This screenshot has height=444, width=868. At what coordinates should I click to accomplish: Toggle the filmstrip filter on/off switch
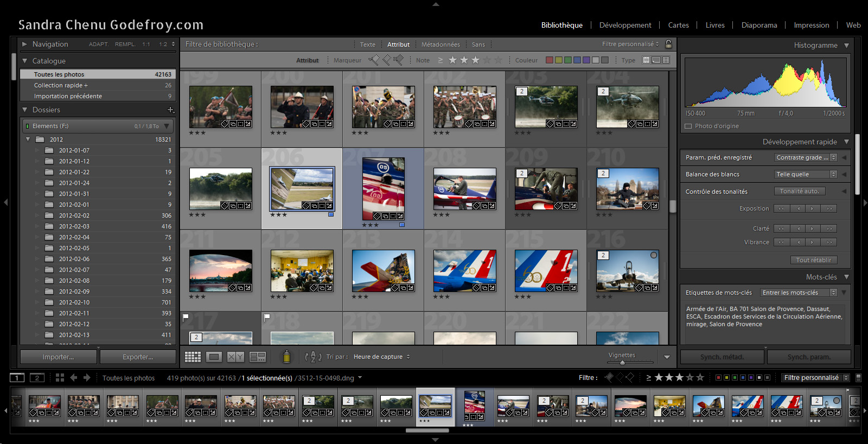pos(858,378)
